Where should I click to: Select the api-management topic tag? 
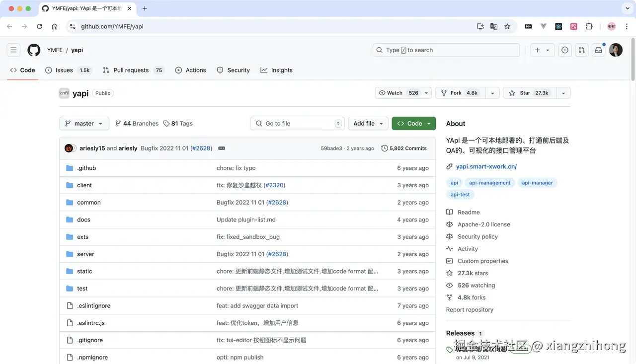(x=490, y=183)
